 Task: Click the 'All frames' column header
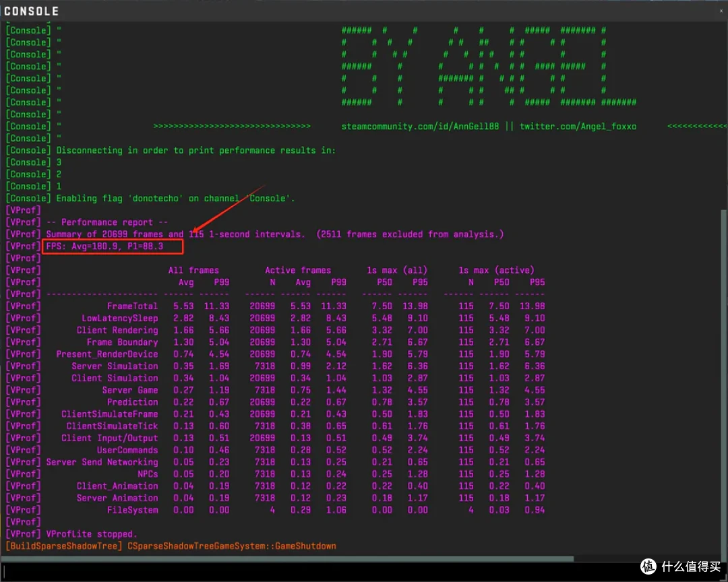click(193, 271)
